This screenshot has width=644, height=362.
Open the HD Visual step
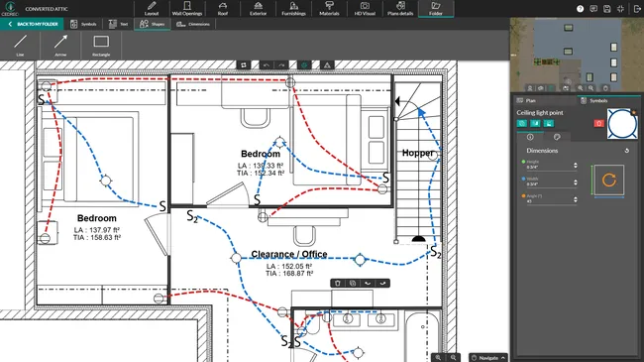pos(365,9)
